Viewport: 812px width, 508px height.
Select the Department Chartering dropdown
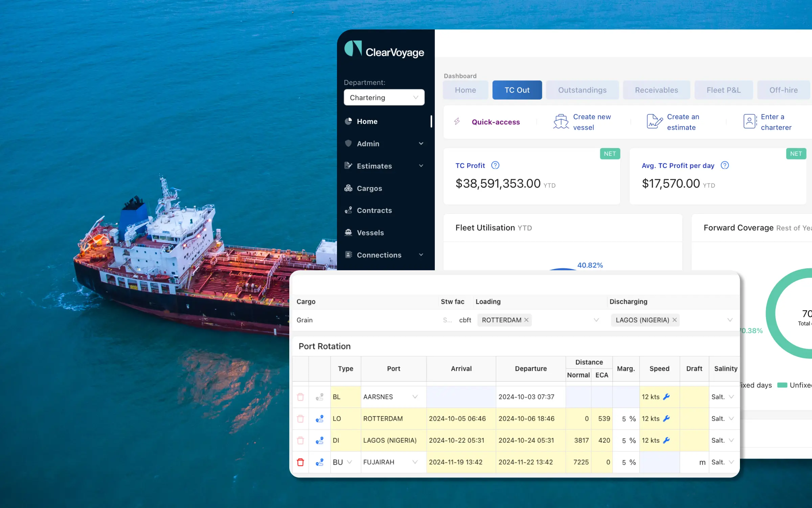point(383,98)
